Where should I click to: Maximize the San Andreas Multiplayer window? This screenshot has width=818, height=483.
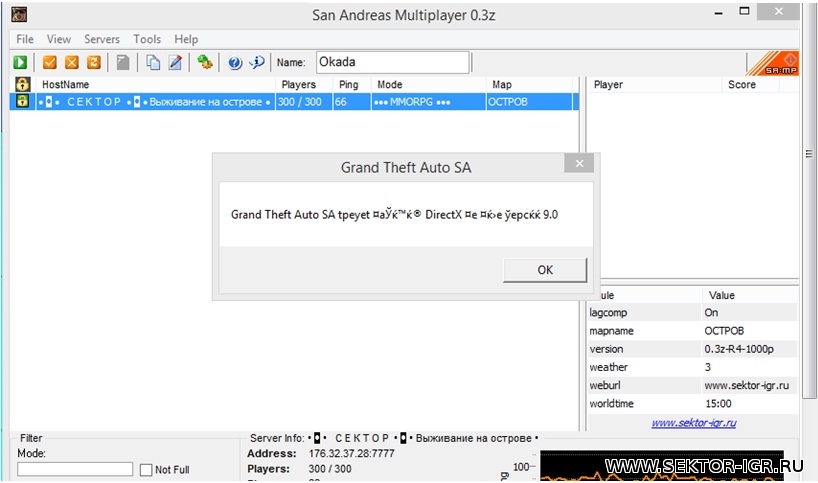point(744,11)
